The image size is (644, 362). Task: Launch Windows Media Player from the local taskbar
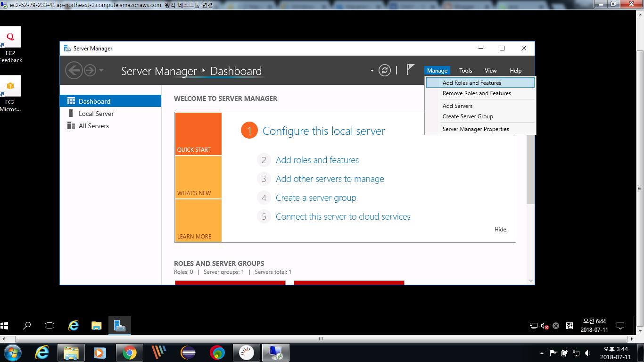tap(100, 353)
